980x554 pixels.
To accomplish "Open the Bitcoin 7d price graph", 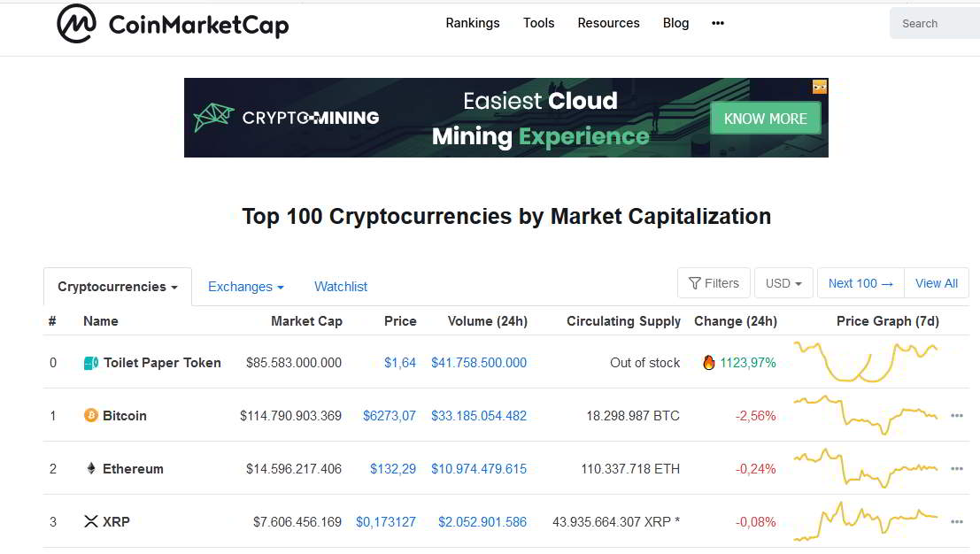I will (866, 415).
